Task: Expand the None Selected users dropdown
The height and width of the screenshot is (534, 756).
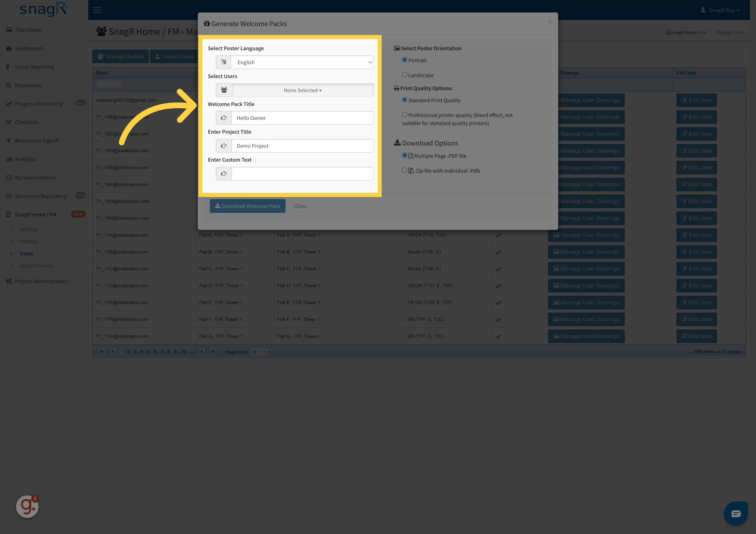Action: (x=303, y=90)
